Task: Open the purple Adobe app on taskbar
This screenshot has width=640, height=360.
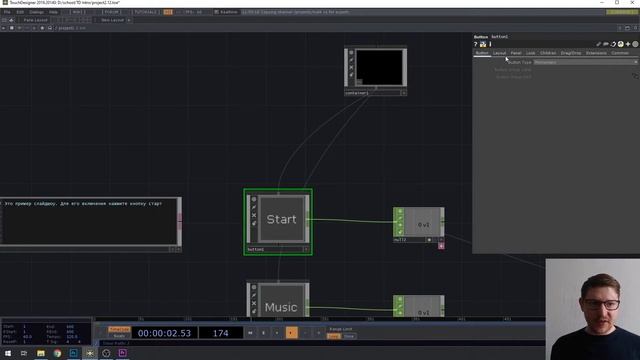Action: (x=122, y=353)
